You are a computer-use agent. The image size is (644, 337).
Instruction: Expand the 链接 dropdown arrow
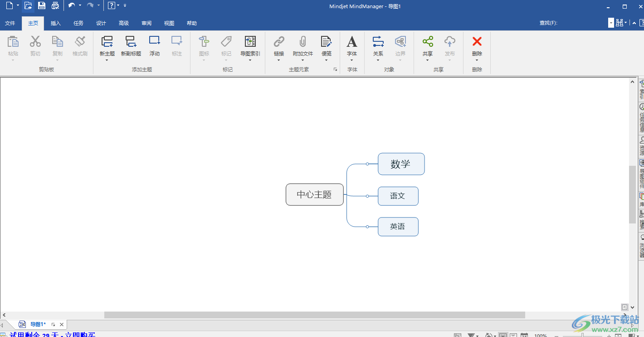[x=279, y=60]
